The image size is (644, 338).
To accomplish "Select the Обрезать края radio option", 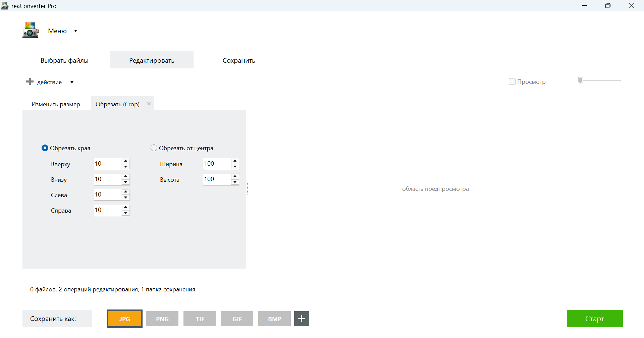I will pos(45,148).
